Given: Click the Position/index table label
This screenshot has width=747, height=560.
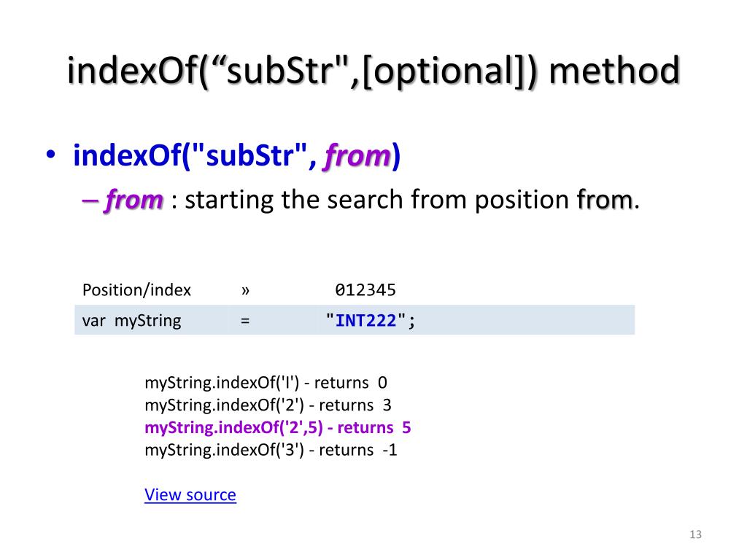Looking at the screenshot, I should pos(136,290).
